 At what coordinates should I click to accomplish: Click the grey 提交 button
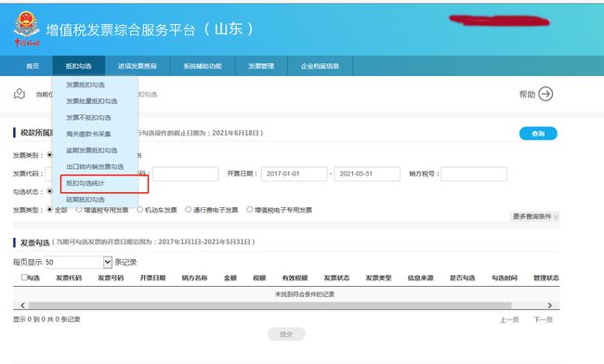[x=286, y=334]
